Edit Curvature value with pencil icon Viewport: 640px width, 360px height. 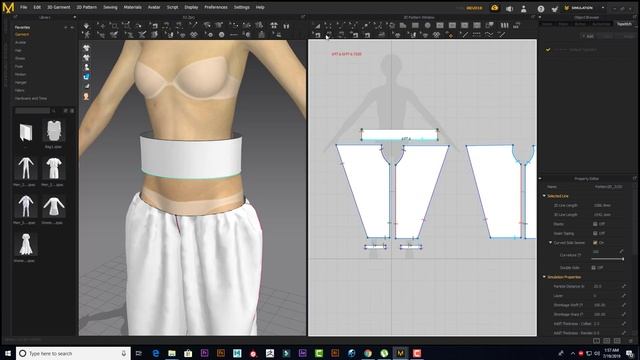point(621,252)
